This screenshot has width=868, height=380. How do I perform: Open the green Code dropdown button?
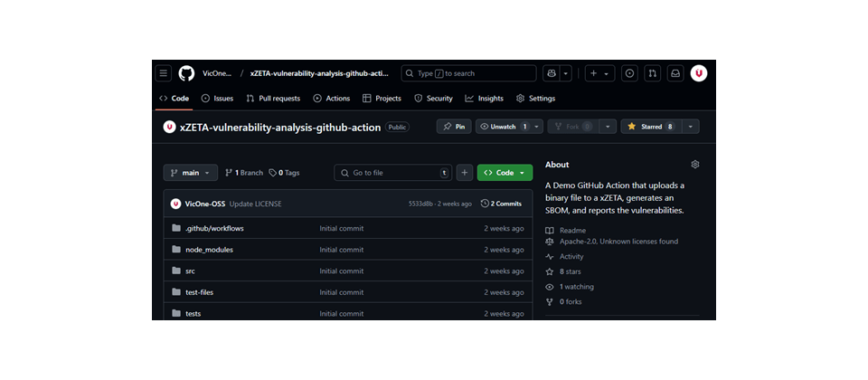tap(505, 173)
